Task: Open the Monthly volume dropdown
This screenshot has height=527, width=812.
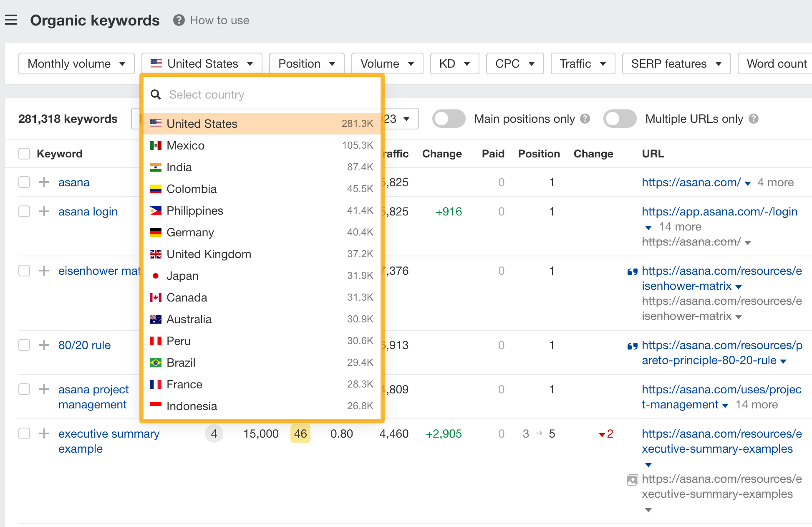Action: pos(76,63)
